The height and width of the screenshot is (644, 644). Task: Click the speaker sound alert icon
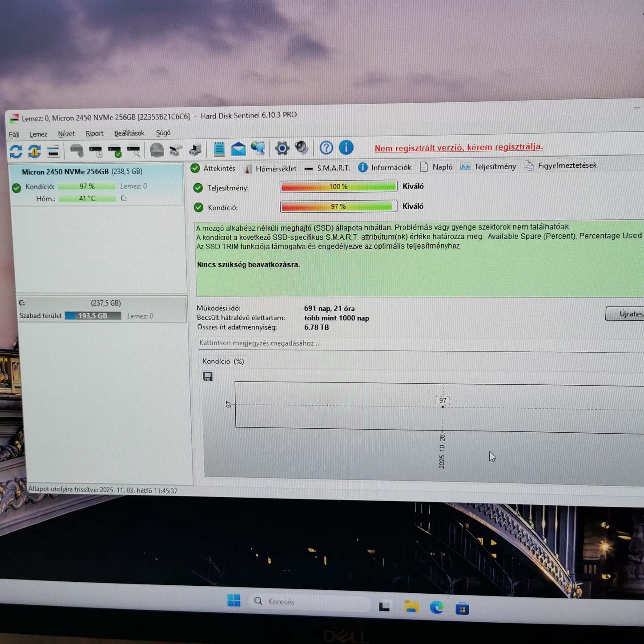pos(302,148)
